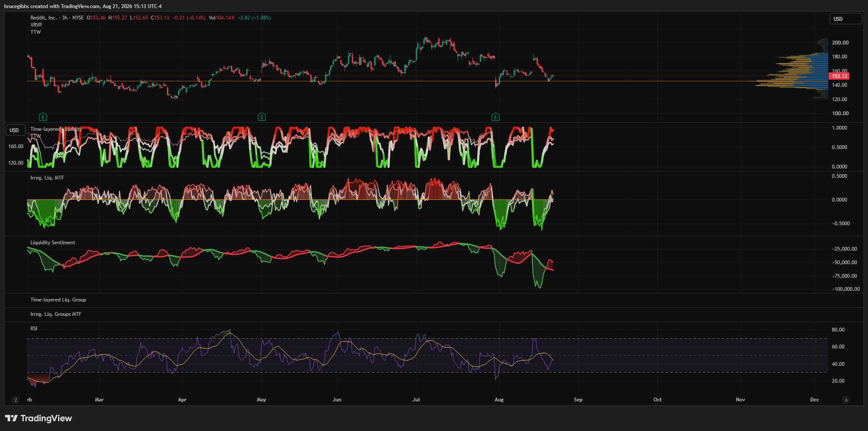Click the earnings marker just before August
The height and width of the screenshot is (431, 868).
(x=495, y=117)
